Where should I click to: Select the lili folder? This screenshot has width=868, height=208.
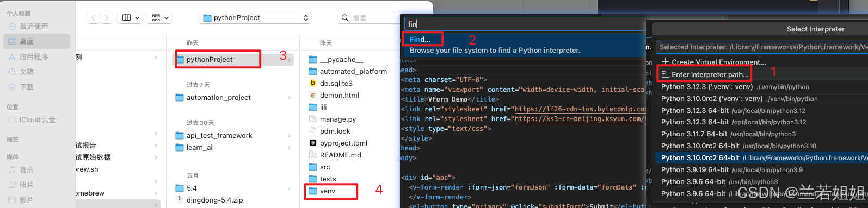point(323,107)
